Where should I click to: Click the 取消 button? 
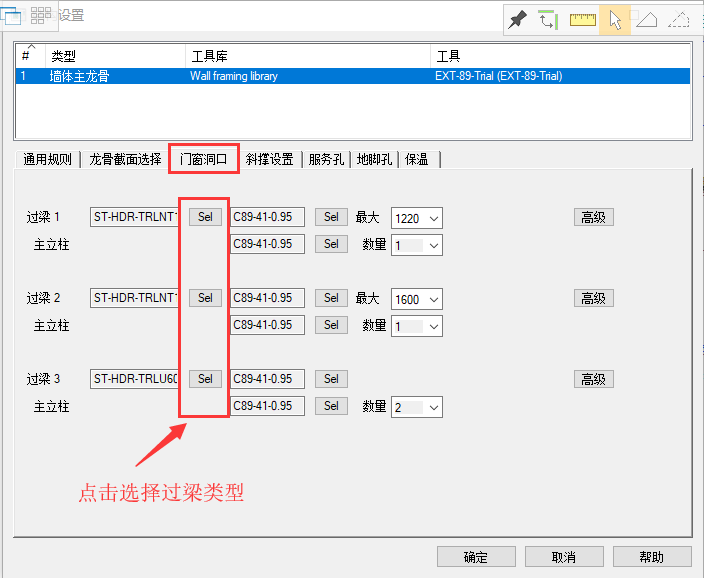pos(564,557)
